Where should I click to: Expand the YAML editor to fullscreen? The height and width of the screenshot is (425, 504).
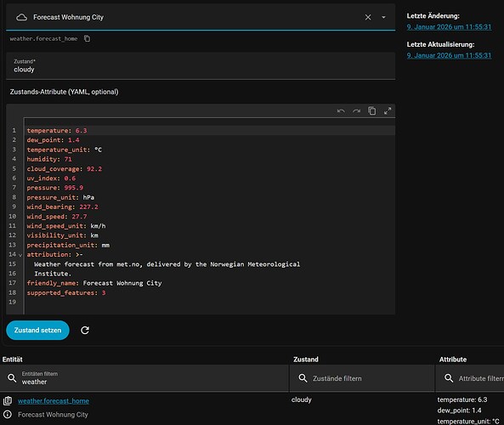(x=388, y=110)
